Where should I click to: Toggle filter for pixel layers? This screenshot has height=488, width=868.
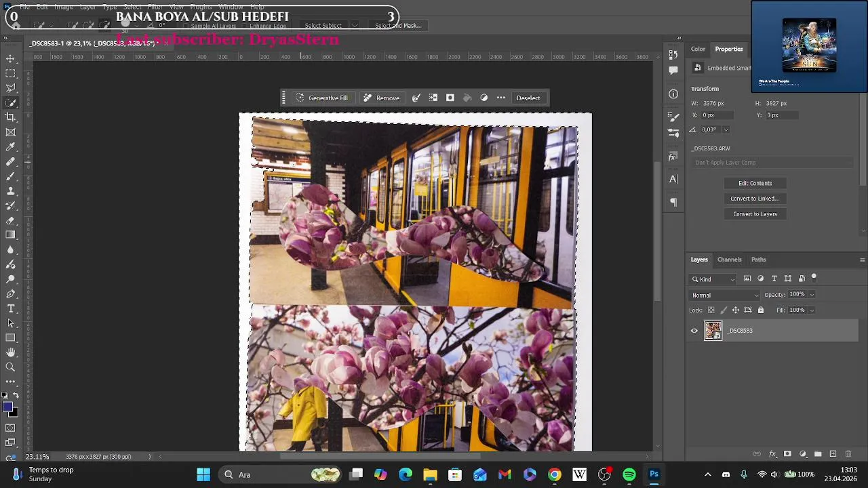tap(747, 279)
